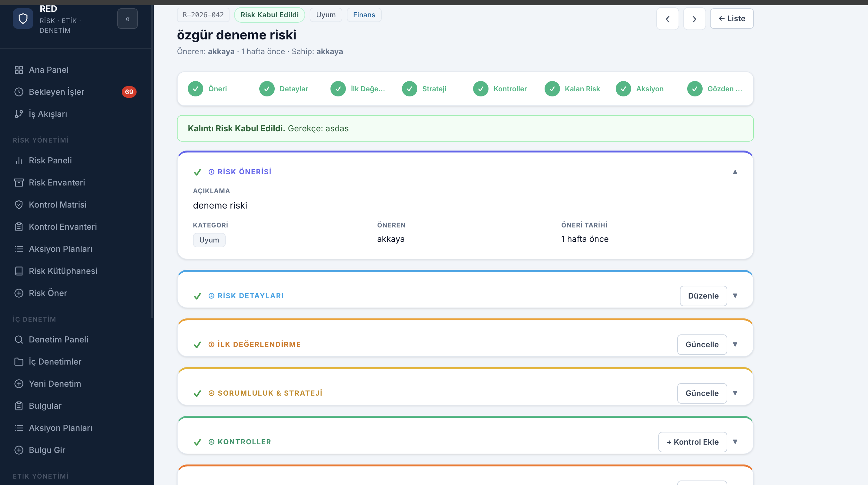Open İş Akışları branch icon
The height and width of the screenshot is (485, 868).
pos(19,114)
